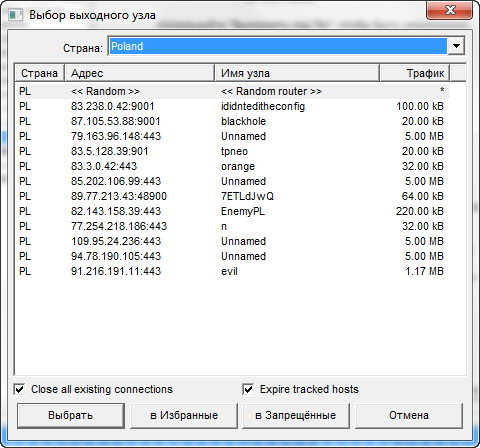Close the exit node selection dialog

tap(449, 10)
